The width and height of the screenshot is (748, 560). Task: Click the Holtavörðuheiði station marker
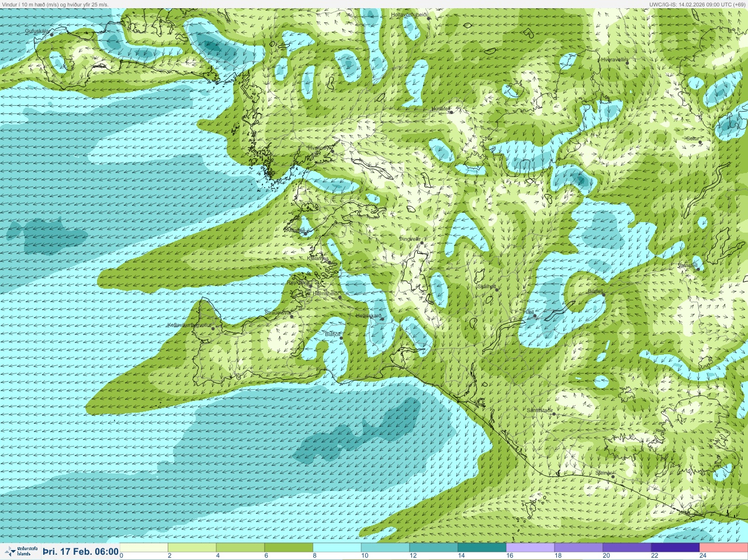click(428, 18)
